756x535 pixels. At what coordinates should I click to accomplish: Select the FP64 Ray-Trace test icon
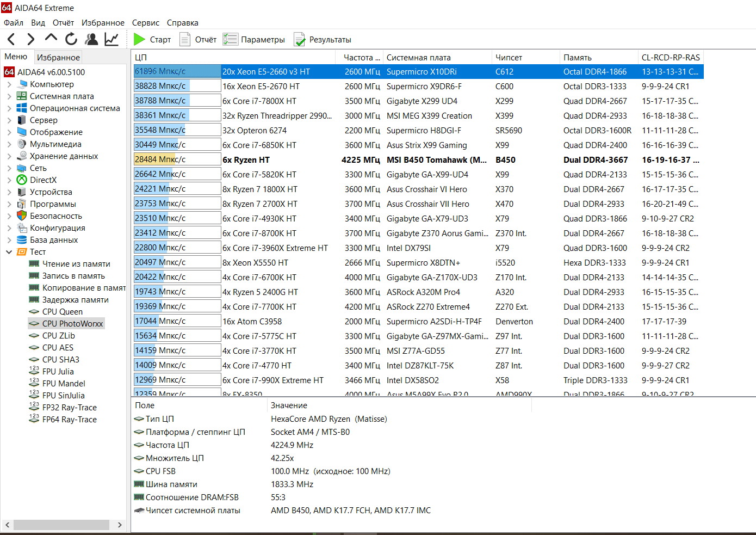pos(34,420)
